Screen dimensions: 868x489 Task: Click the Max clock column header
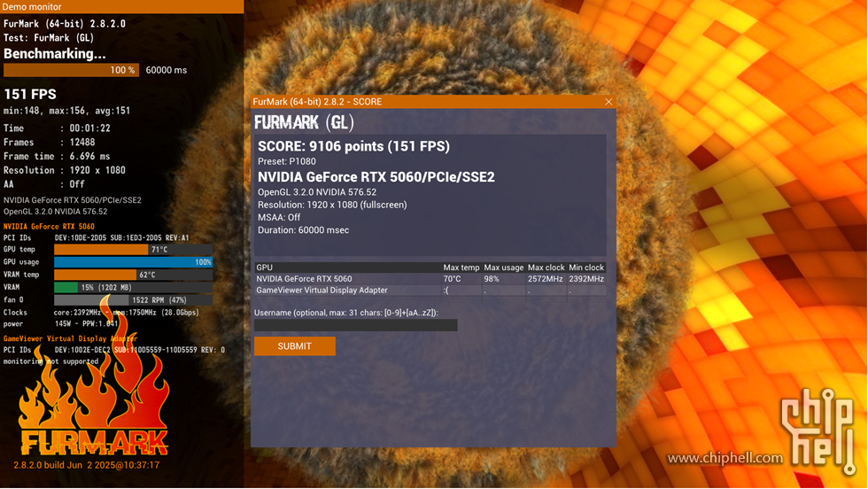(546, 268)
